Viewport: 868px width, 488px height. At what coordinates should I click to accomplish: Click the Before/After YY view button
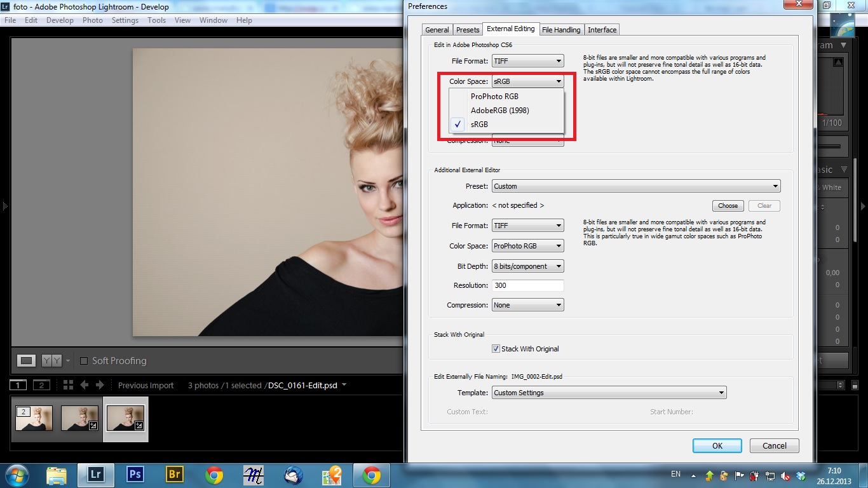click(x=51, y=361)
